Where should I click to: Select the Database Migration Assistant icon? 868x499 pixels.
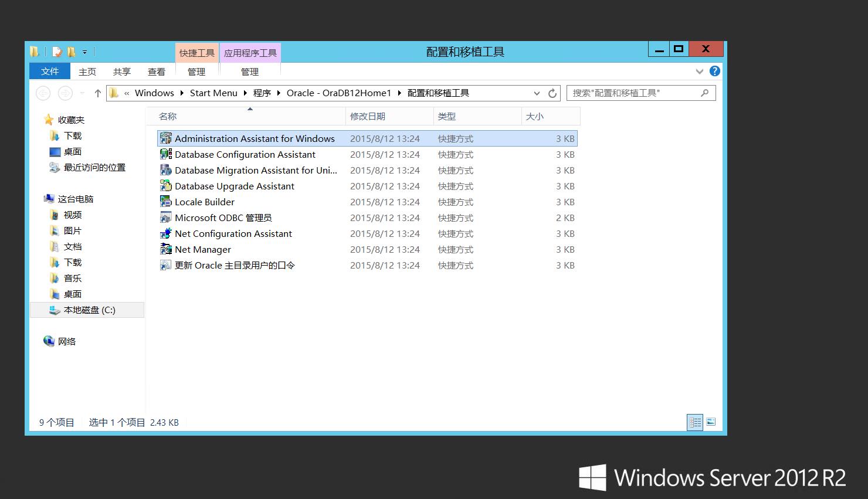[x=166, y=170]
